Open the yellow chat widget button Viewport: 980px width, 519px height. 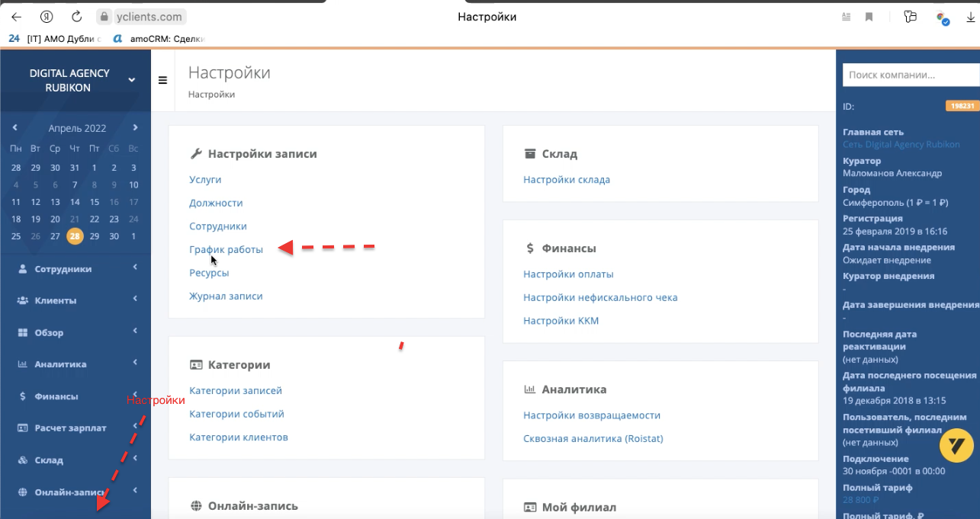[x=957, y=445]
